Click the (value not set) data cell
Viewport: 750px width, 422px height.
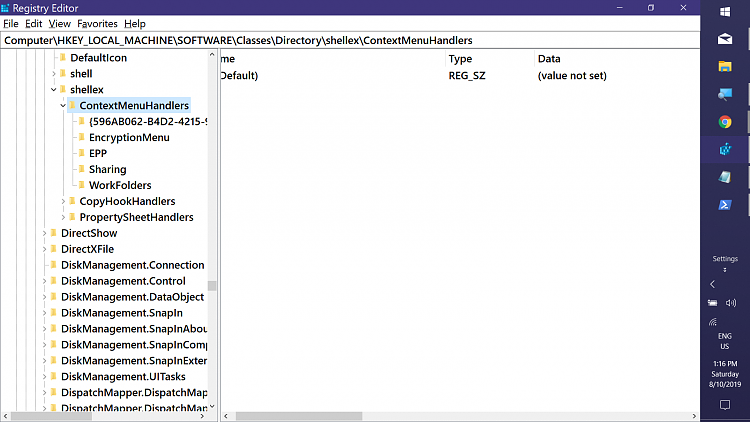[x=572, y=76]
